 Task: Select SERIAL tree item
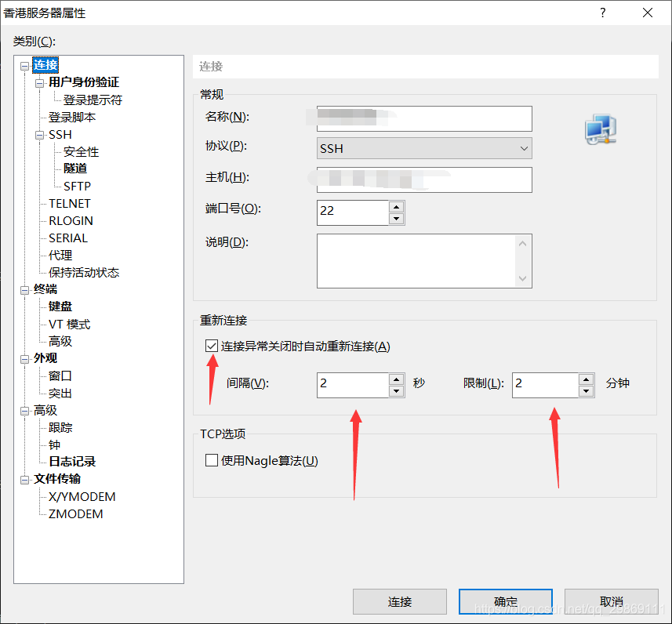pyautogui.click(x=68, y=238)
